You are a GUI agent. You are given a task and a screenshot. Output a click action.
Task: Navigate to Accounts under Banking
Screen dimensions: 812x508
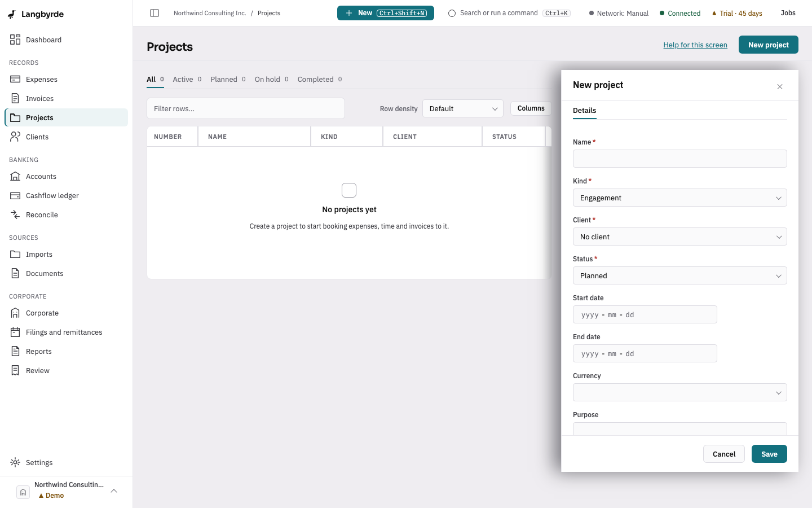pos(66,176)
